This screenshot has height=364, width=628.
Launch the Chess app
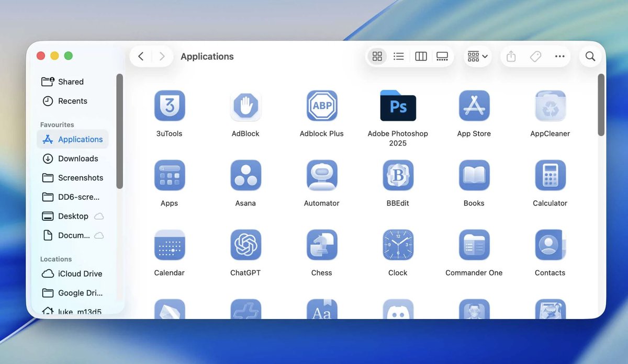tap(321, 245)
